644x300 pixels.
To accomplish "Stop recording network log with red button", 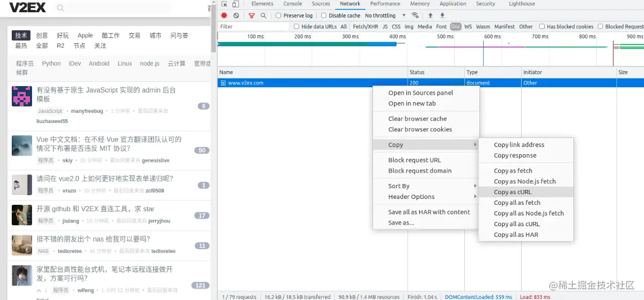I will 224,16.
